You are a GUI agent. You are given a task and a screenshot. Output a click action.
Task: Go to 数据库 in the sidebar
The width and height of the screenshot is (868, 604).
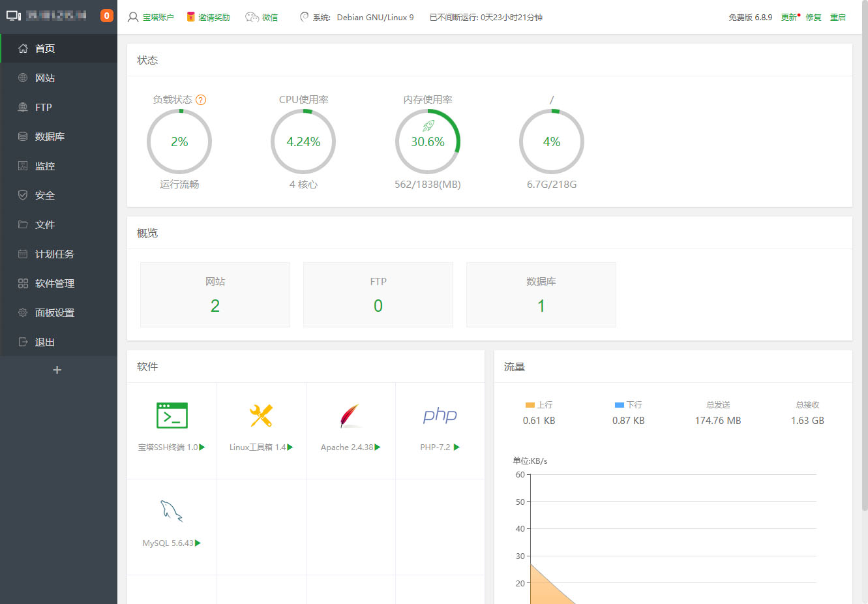coord(50,136)
